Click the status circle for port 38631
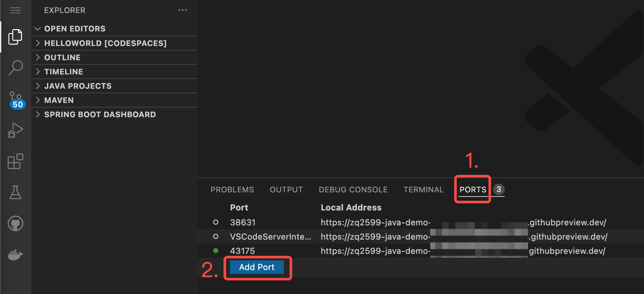Viewport: 644px width, 294px height. coord(216,222)
